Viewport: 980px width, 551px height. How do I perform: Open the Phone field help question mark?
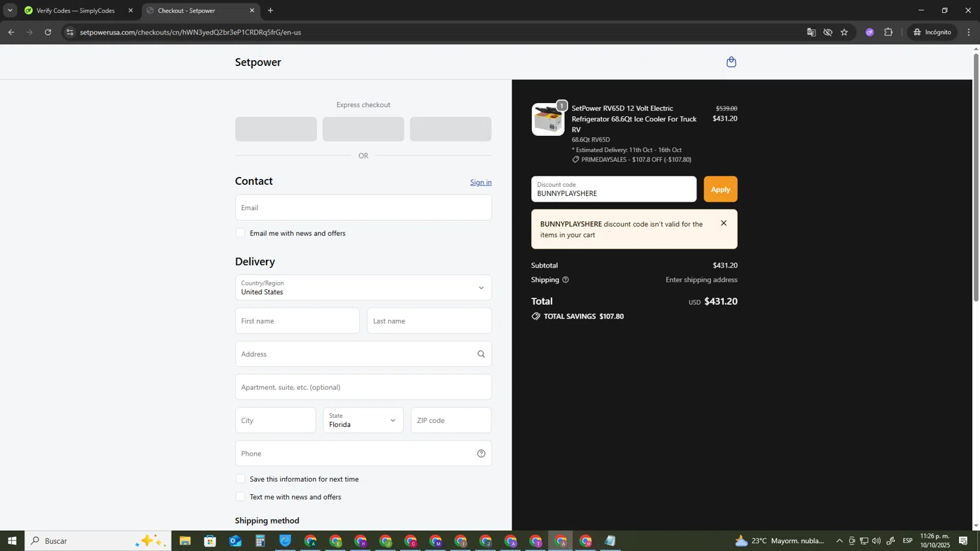481,454
